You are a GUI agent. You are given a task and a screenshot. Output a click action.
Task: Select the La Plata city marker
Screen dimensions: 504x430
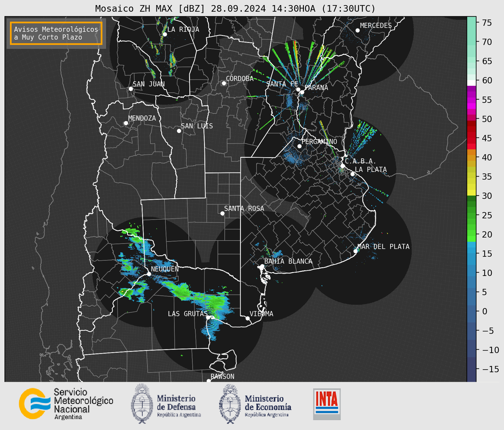tap(353, 174)
